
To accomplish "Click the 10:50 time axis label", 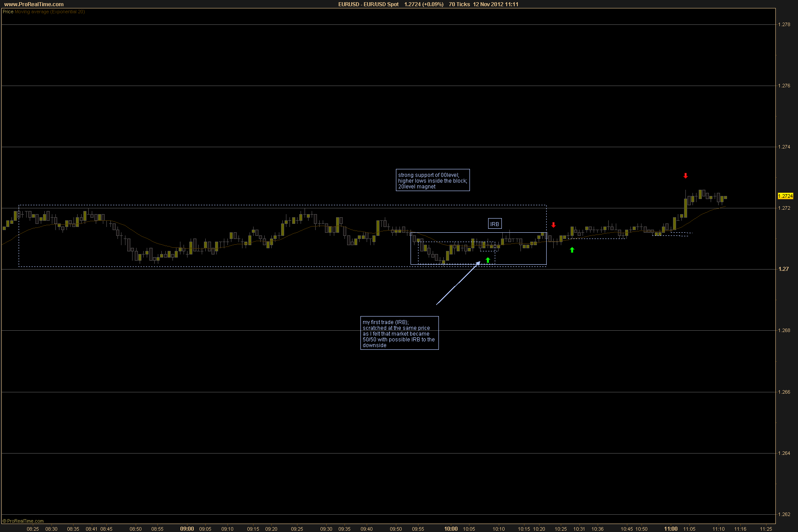I will (642, 529).
